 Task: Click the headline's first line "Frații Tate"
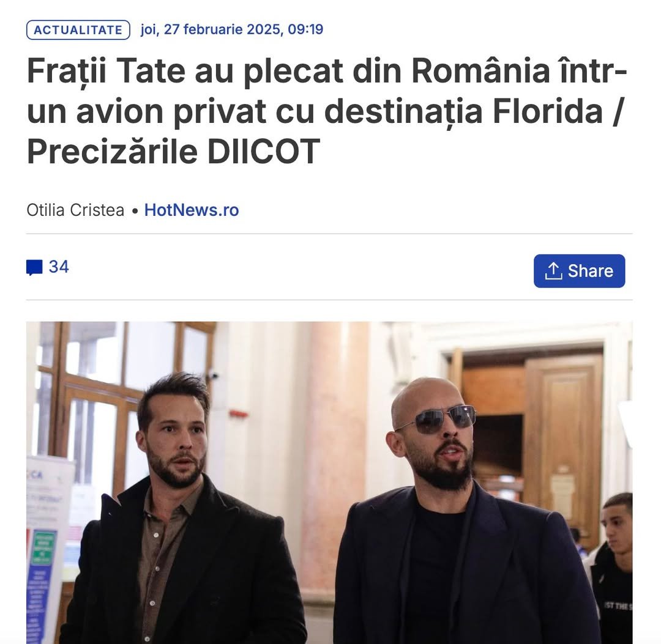[106, 72]
